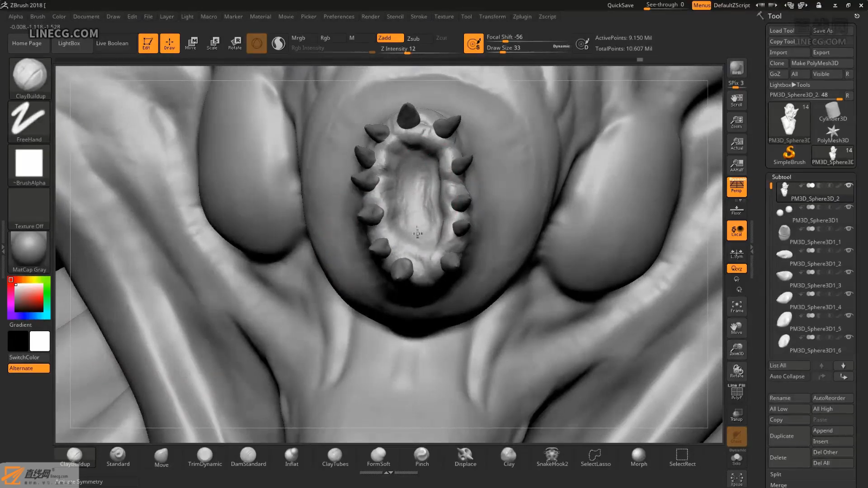Open the Stroke menu

tap(419, 16)
